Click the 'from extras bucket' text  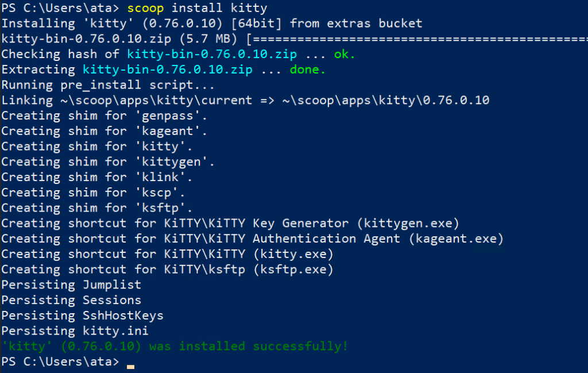[x=356, y=24]
